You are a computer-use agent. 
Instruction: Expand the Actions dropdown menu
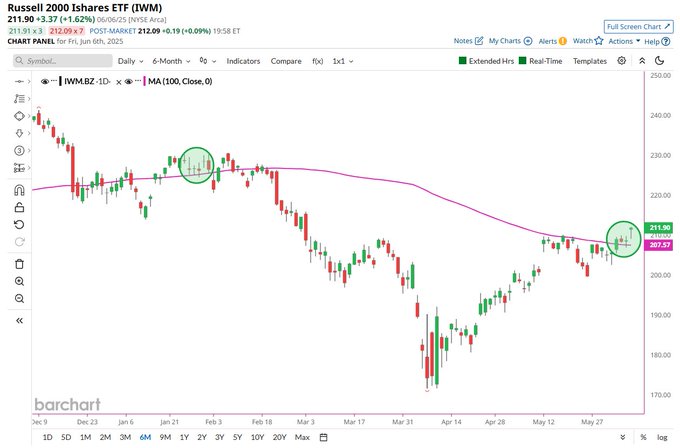[624, 41]
